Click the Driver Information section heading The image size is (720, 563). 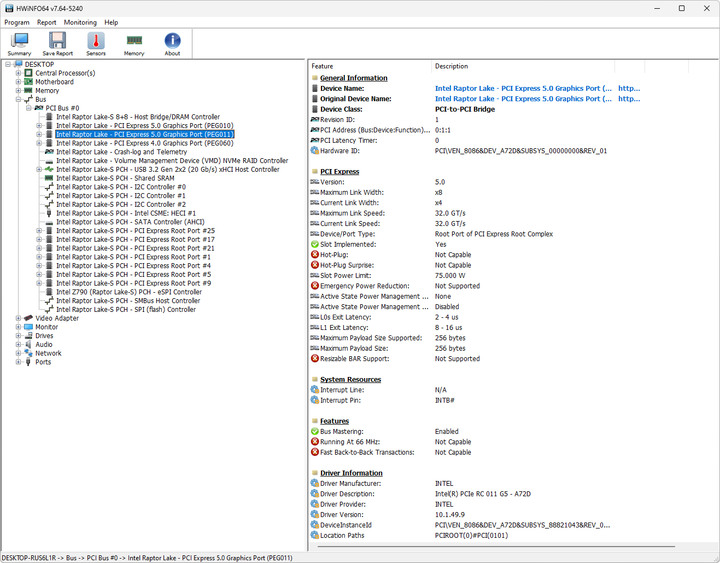(351, 473)
